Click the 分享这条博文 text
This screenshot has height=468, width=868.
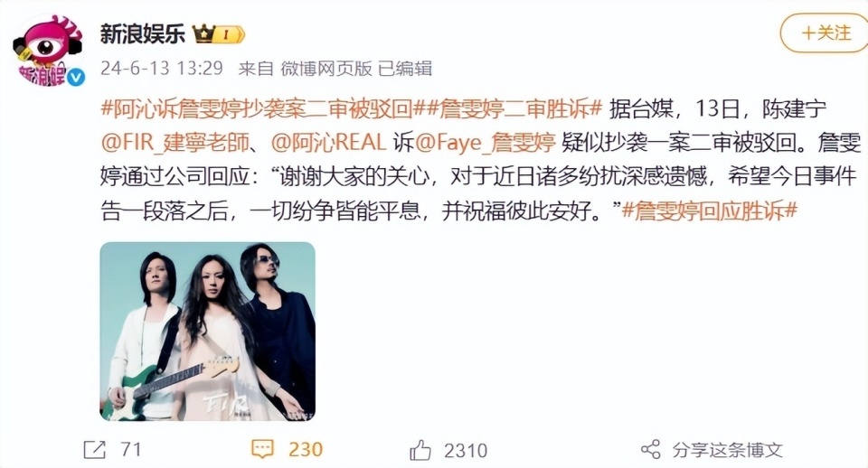727,450
